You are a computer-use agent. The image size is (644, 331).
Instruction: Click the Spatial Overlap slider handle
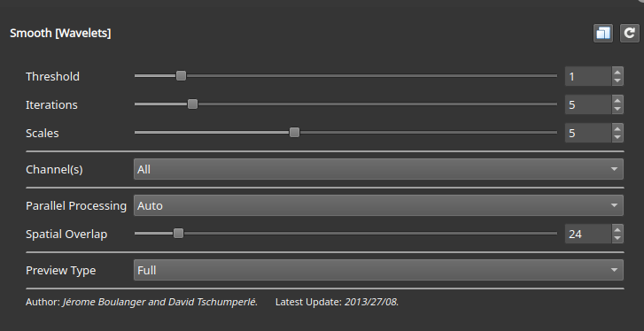(178, 234)
